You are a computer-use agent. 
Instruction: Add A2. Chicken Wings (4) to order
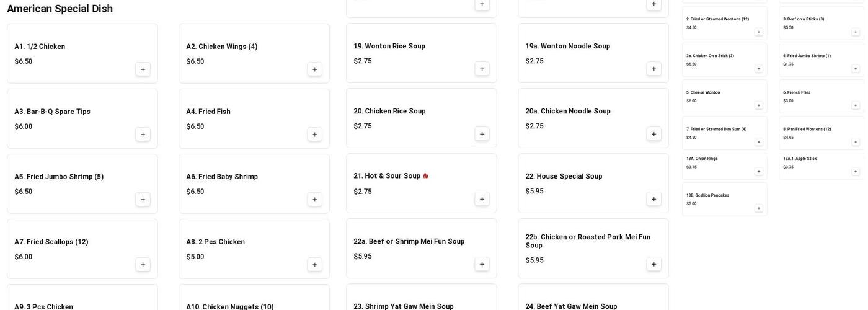point(314,69)
